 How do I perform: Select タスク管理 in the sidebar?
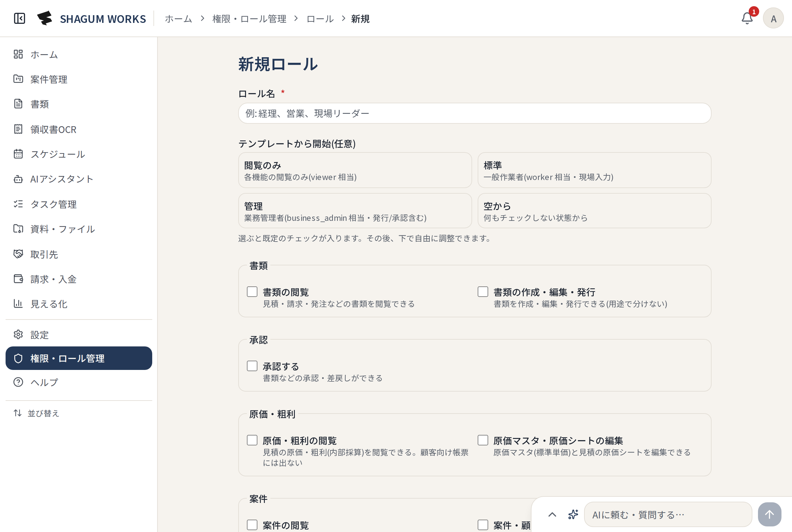click(79, 204)
